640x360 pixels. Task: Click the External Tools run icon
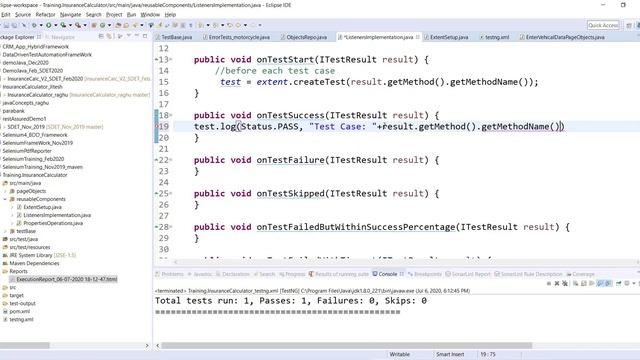78,25
